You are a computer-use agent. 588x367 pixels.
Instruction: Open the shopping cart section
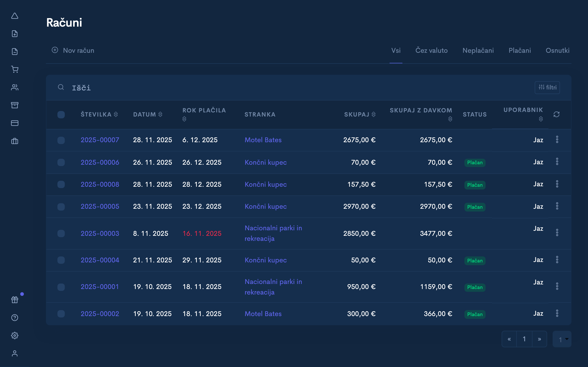[x=15, y=70]
